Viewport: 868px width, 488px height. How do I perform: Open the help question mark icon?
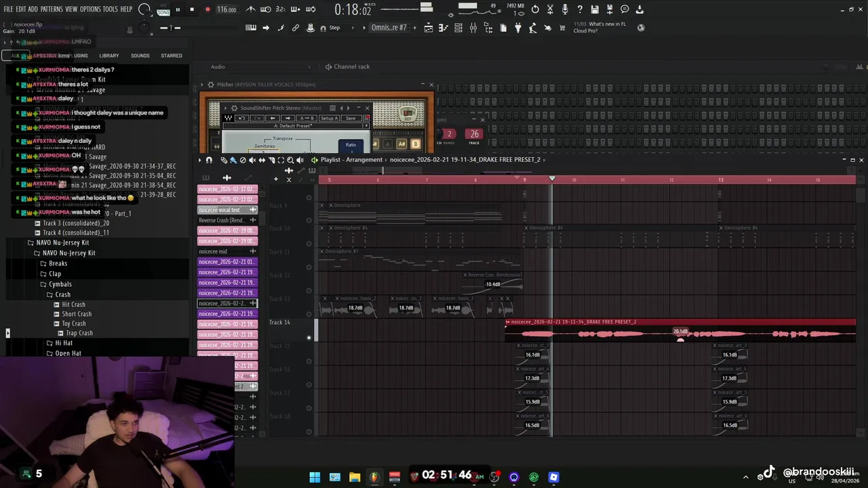coord(580,9)
